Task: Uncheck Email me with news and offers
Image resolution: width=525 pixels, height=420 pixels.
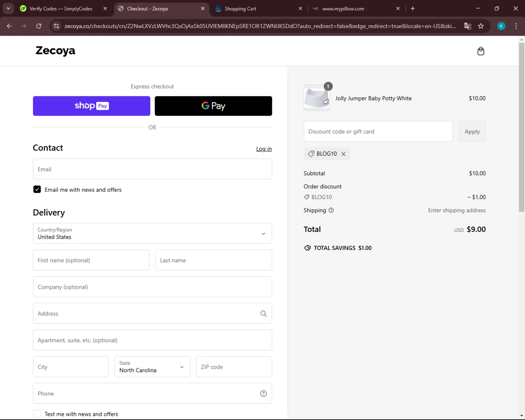Action: (37, 189)
